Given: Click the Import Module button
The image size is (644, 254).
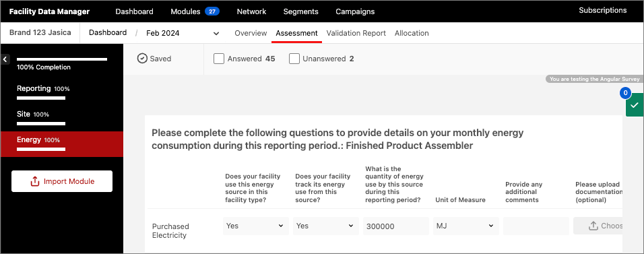Looking at the screenshot, I should point(61,181).
